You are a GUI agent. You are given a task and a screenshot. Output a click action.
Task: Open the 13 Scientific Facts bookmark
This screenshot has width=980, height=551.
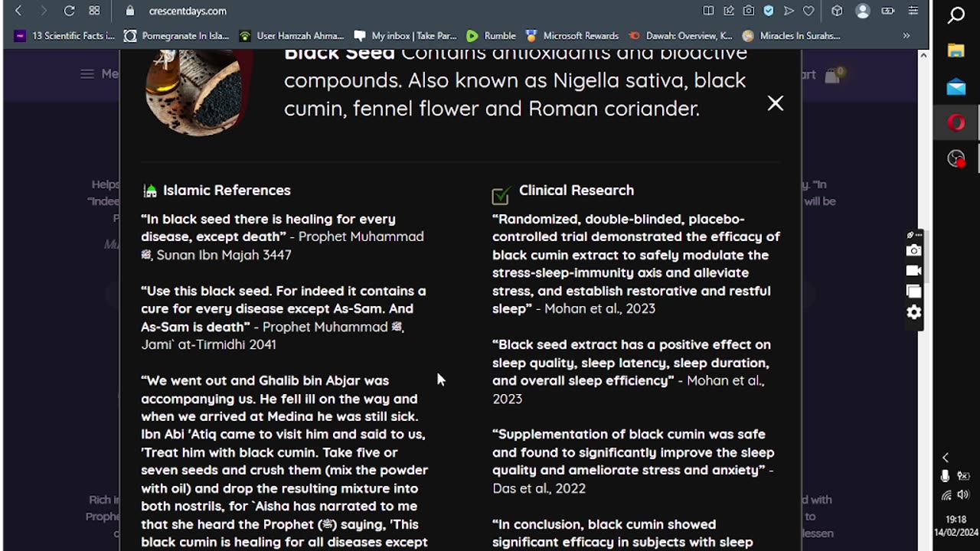click(65, 36)
